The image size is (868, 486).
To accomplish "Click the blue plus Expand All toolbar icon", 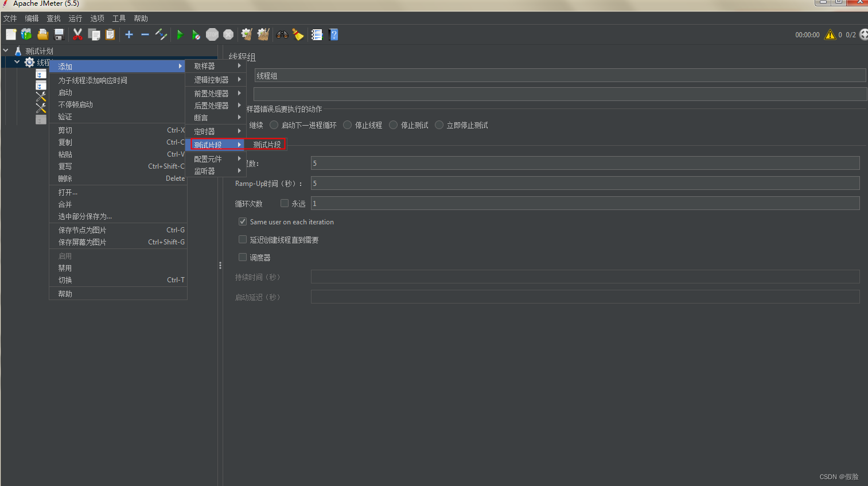I will [x=129, y=34].
